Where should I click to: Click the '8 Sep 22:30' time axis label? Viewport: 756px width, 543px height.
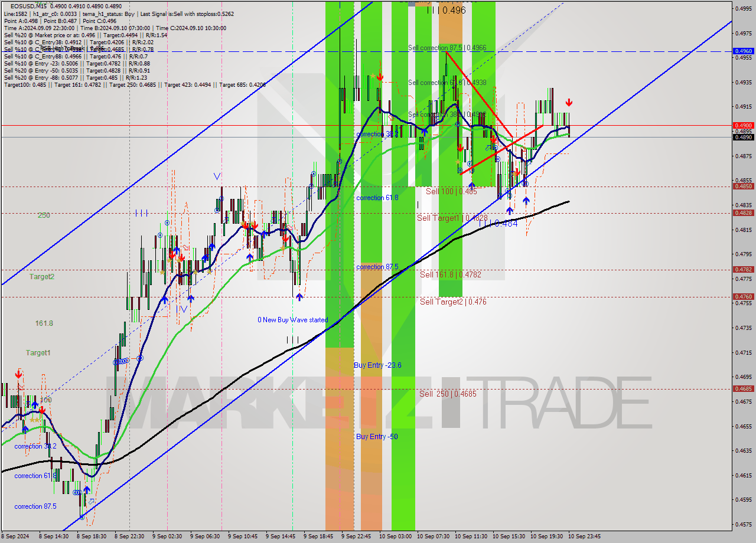click(x=129, y=537)
